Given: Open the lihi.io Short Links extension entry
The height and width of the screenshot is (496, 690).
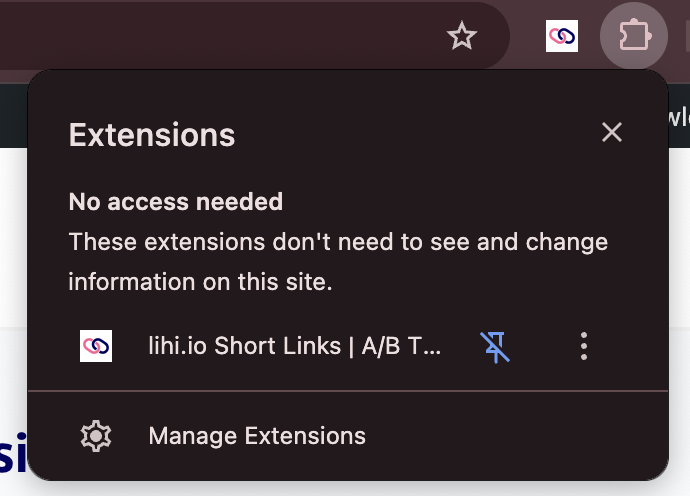Looking at the screenshot, I should click(294, 346).
